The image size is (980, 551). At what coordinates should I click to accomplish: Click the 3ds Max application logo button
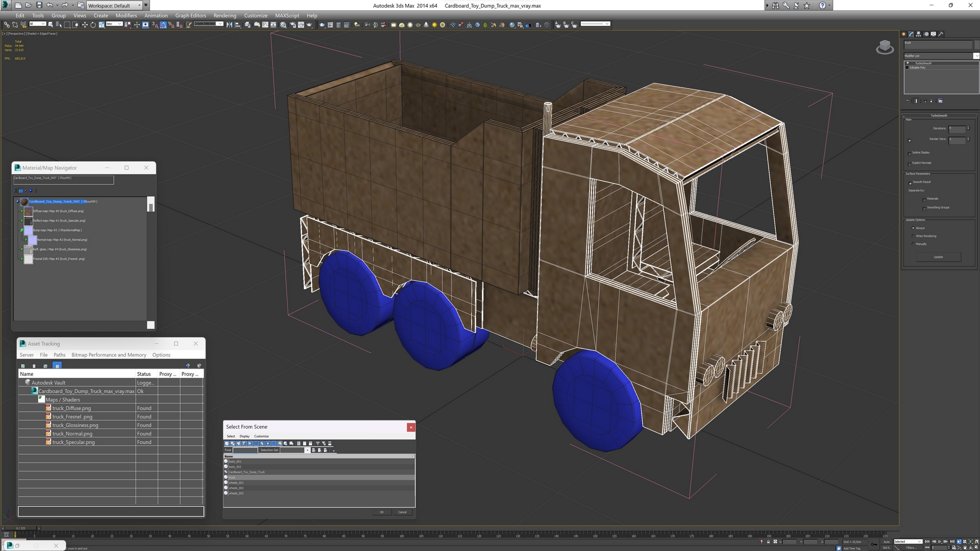(6, 5)
